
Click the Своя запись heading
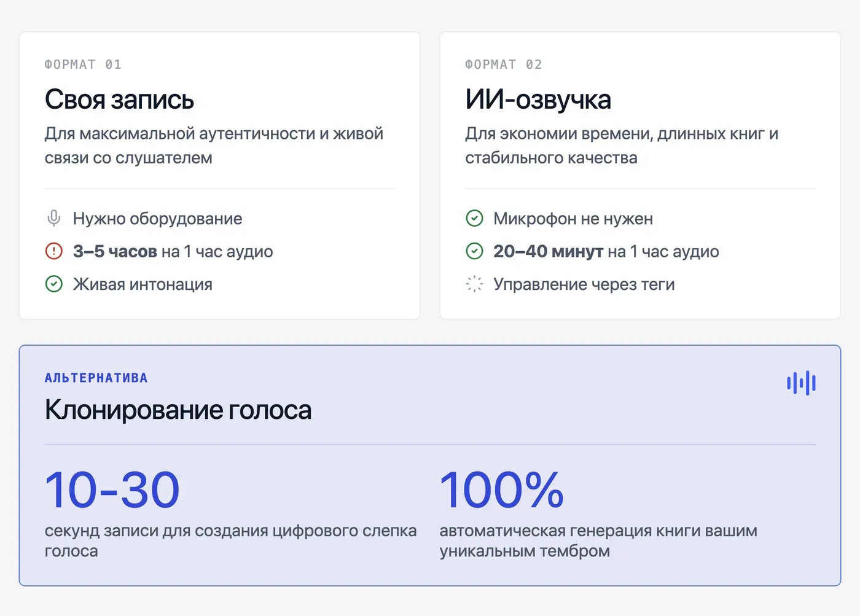pos(119,99)
